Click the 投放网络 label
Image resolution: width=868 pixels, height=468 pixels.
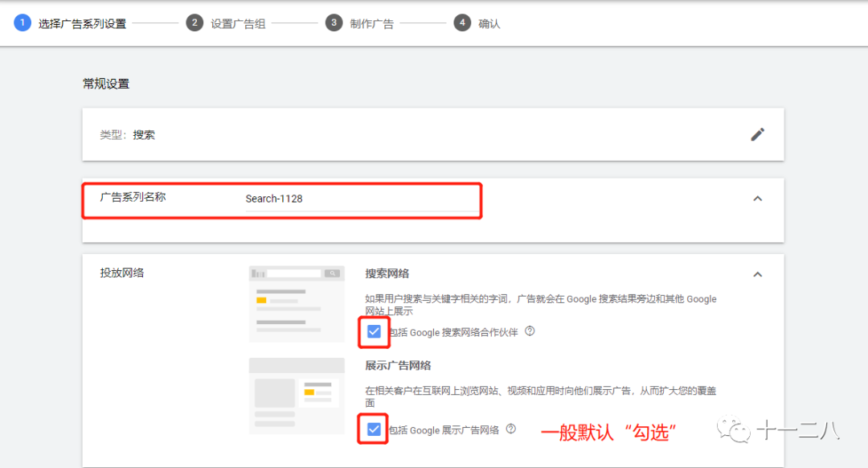[122, 273]
